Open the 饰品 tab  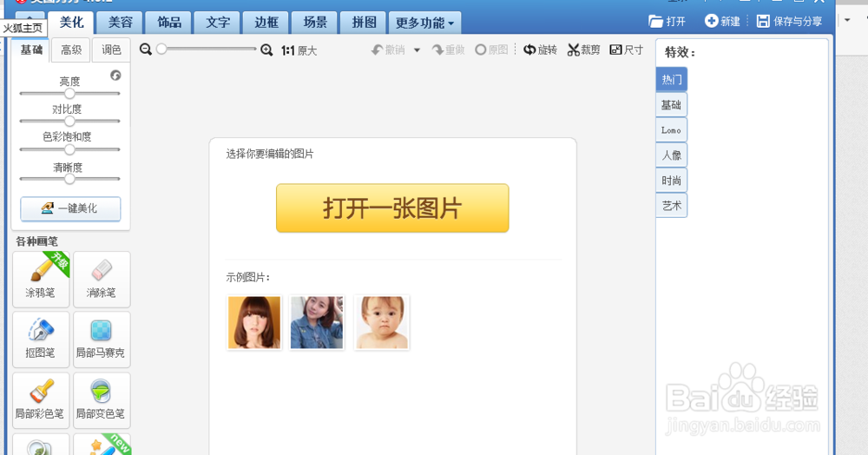coord(169,23)
